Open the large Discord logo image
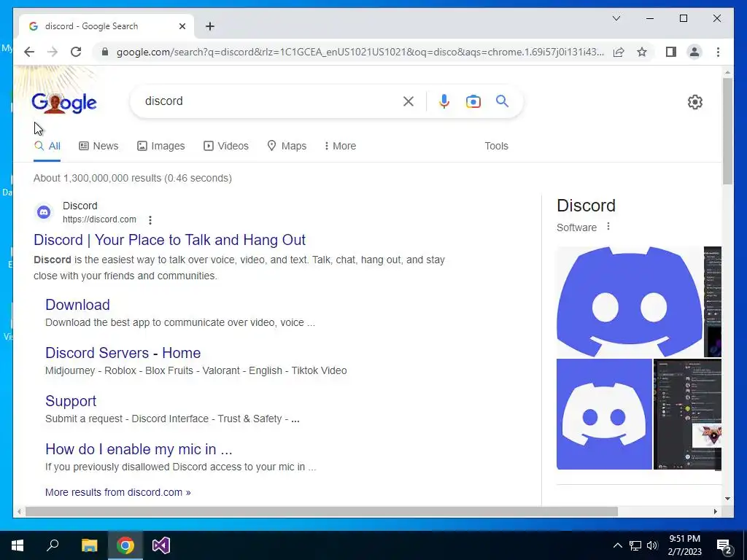 pyautogui.click(x=630, y=301)
